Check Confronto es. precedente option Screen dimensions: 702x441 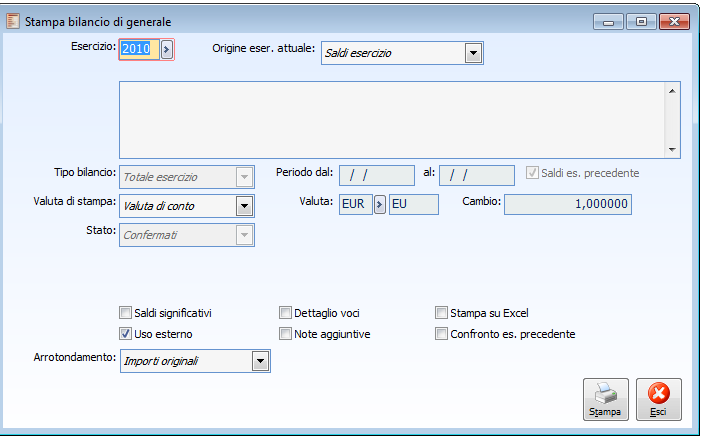click(x=441, y=334)
